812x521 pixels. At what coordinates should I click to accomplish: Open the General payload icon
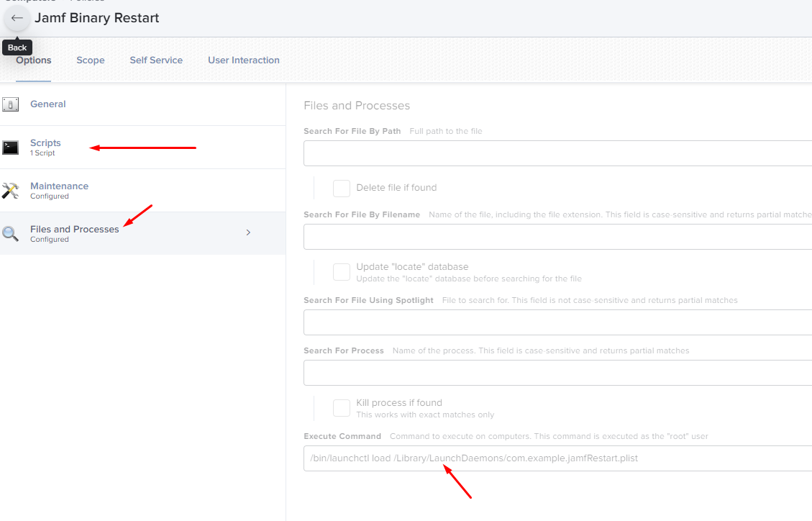click(10, 104)
